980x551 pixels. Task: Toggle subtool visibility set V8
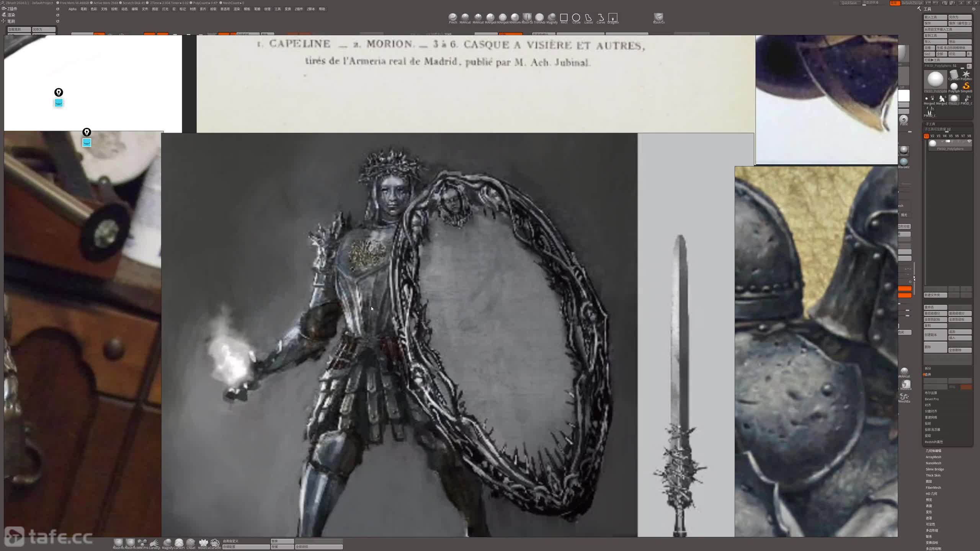[x=969, y=136]
